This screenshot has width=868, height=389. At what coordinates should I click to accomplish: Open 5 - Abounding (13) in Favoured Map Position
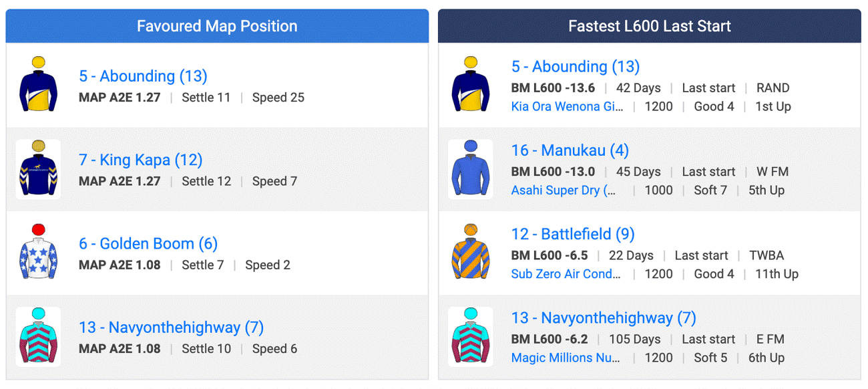[143, 76]
